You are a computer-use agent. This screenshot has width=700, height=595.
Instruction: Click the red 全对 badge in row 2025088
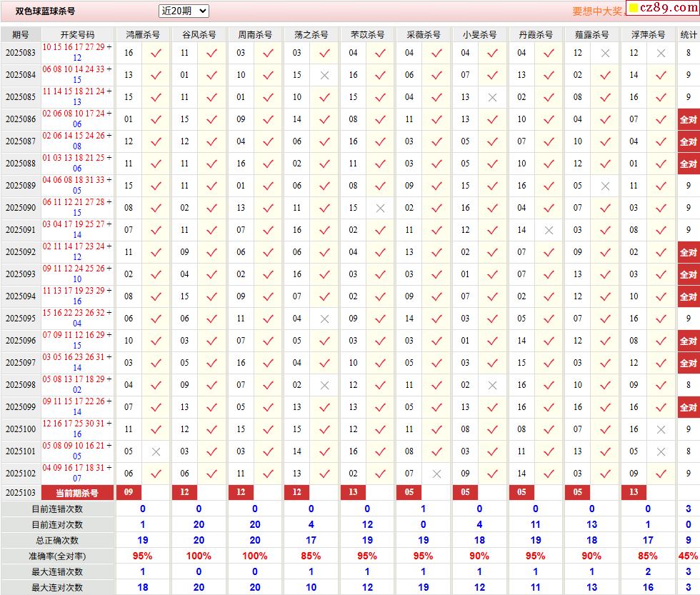[689, 164]
